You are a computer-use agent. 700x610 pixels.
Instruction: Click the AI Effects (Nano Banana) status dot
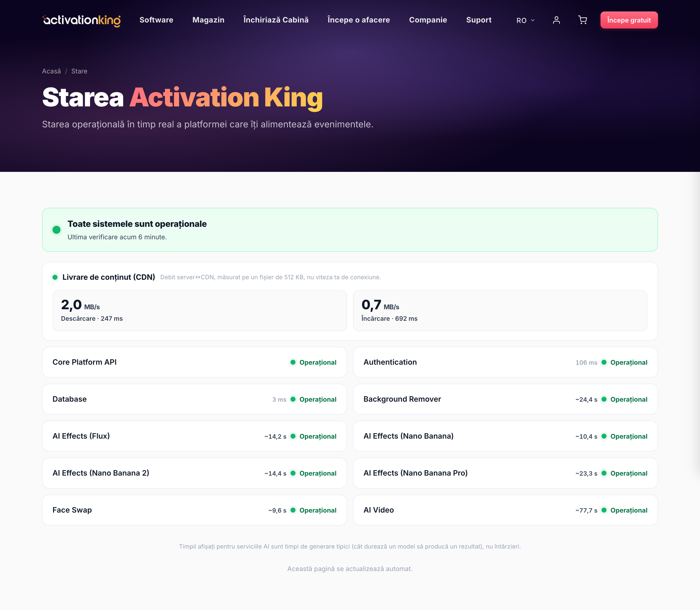point(604,436)
